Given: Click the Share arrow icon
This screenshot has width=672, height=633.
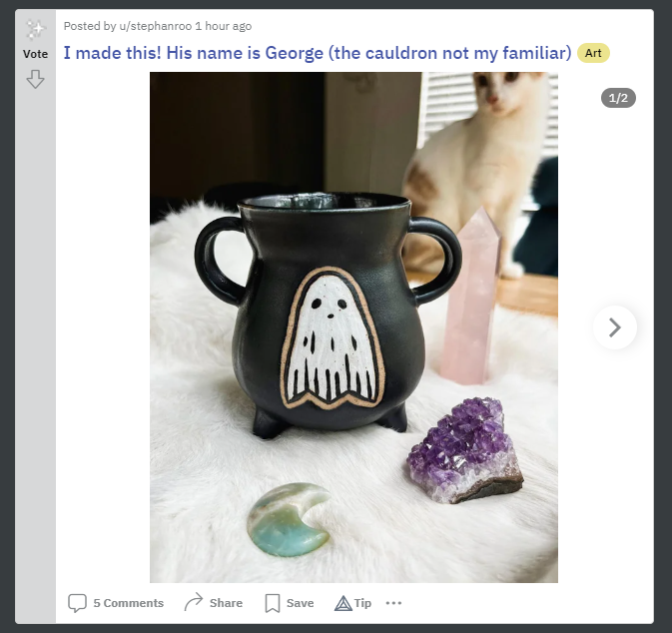Looking at the screenshot, I should tap(194, 602).
